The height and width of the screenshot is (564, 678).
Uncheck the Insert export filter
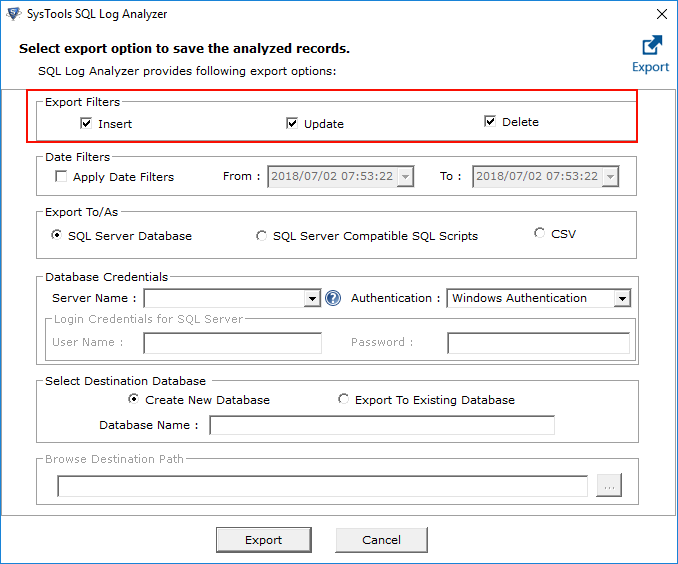click(x=87, y=124)
